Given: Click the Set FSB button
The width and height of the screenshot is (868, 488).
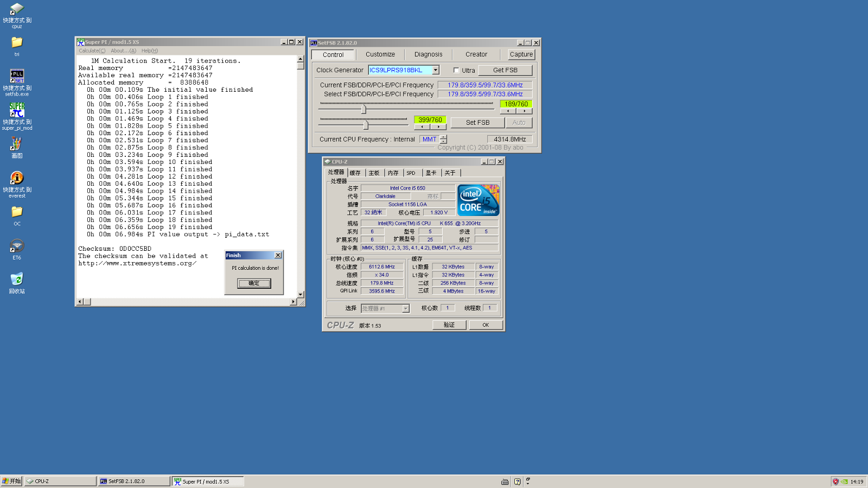Looking at the screenshot, I should point(477,123).
